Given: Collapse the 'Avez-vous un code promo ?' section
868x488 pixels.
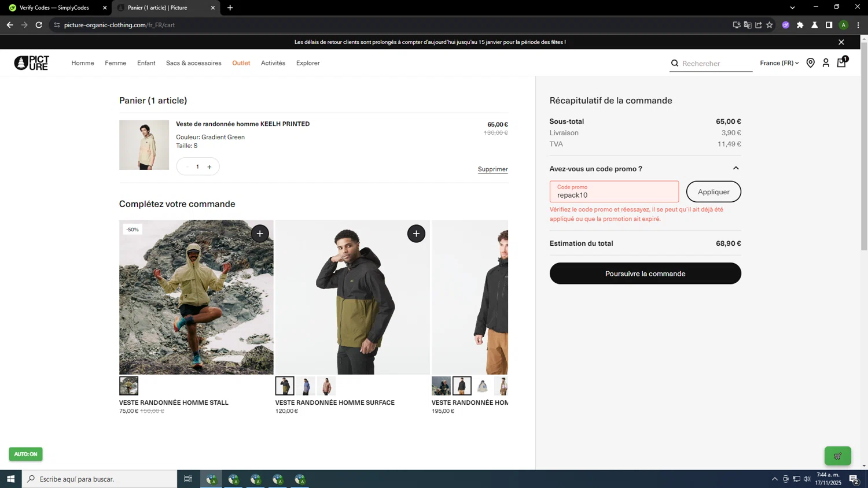Looking at the screenshot, I should [735, 168].
